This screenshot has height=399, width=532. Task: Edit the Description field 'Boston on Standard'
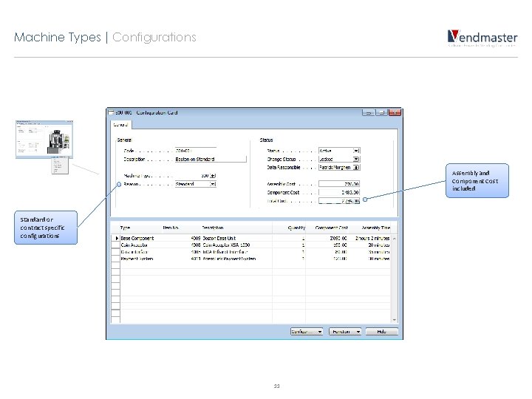tap(211, 159)
